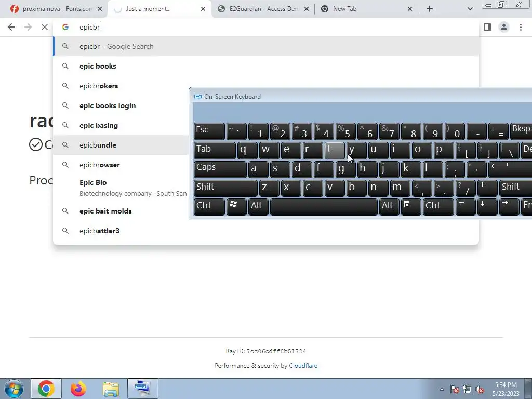Image resolution: width=532 pixels, height=399 pixels.
Task: Open a new browser tab
Action: pyautogui.click(x=430, y=9)
